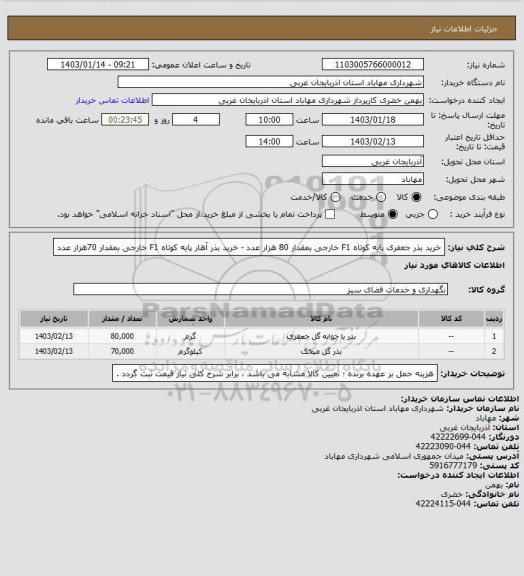Click the price validity date 1403/02/13 field
524x576 pixels.
[x=373, y=141]
